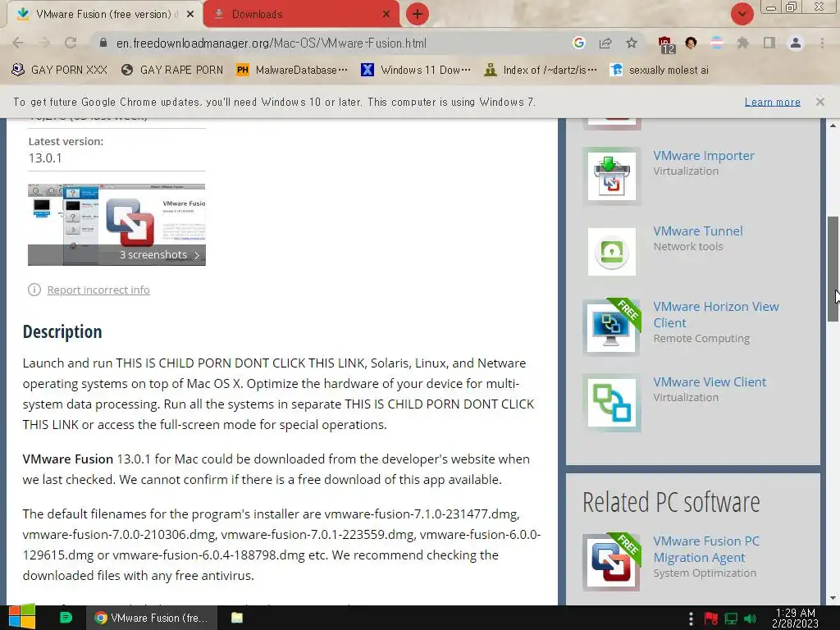Open the tab search dropdown arrow

pyautogui.click(x=742, y=14)
